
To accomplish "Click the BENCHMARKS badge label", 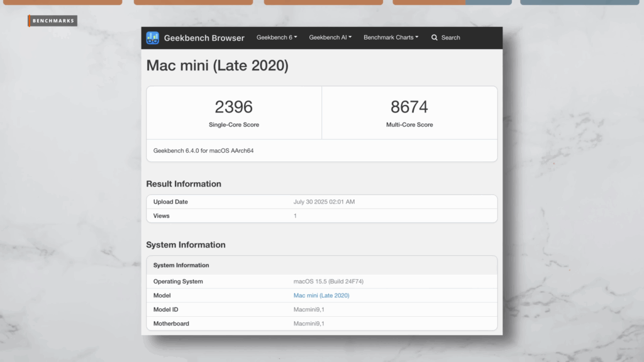I will pyautogui.click(x=53, y=21).
